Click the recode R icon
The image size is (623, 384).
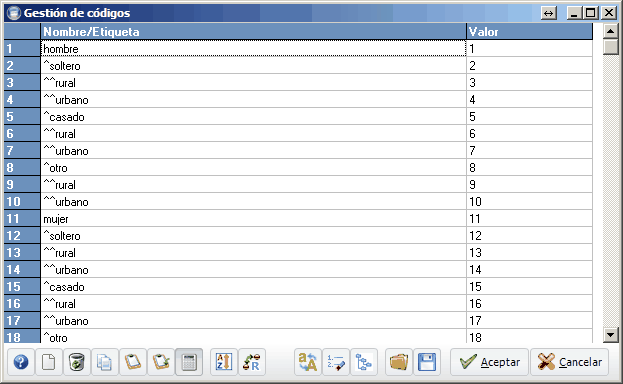[252, 362]
